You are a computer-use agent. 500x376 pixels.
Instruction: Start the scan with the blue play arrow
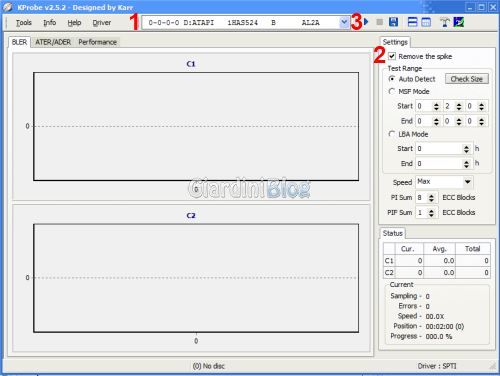pyautogui.click(x=366, y=22)
